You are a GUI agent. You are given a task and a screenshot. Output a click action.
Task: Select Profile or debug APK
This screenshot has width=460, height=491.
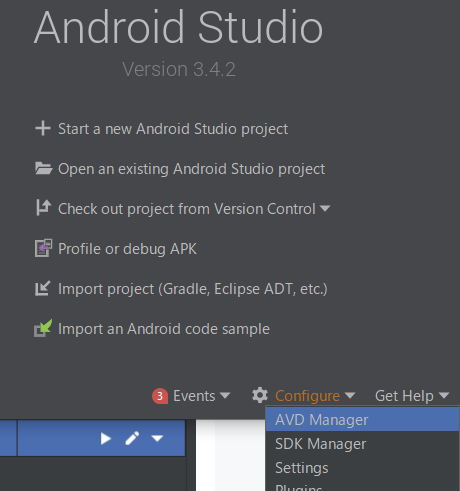pos(127,249)
